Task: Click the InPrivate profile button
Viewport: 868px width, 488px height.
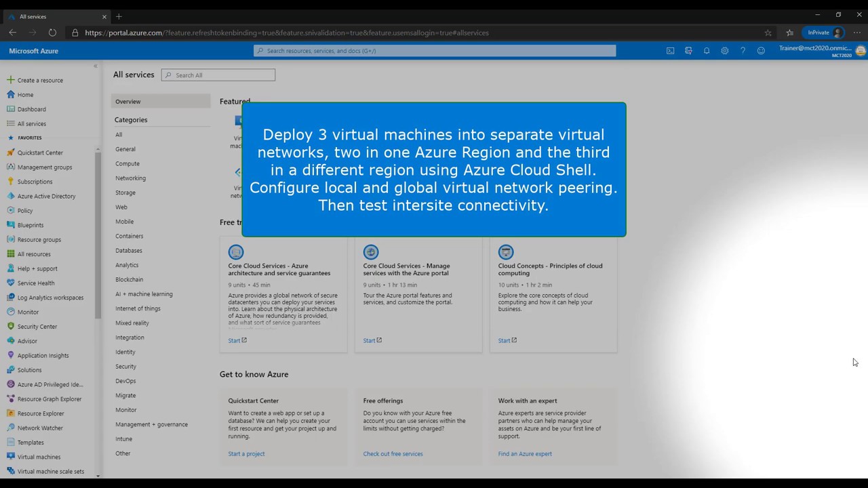Action: [824, 33]
